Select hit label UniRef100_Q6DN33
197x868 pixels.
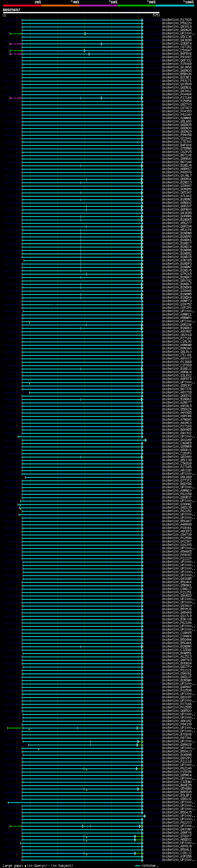[x=176, y=71]
